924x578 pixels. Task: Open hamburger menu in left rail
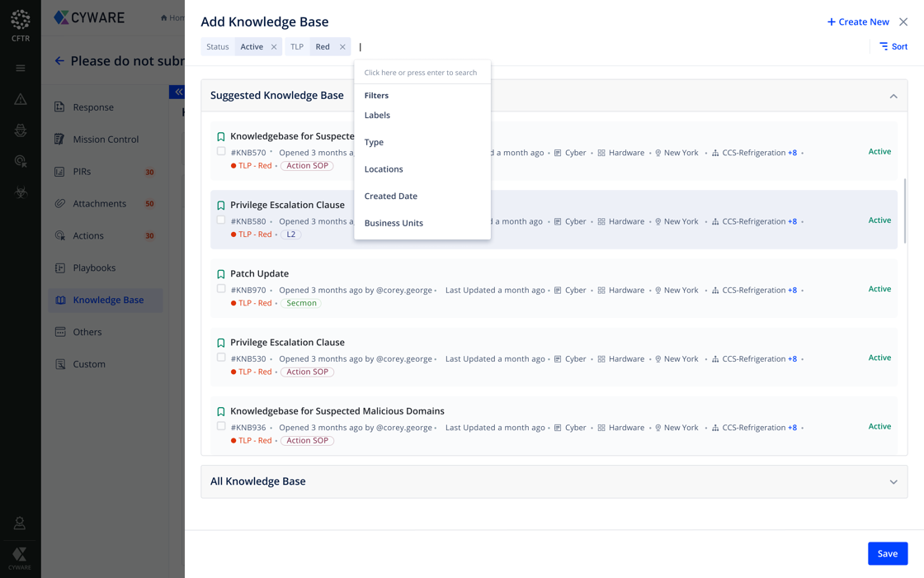(x=21, y=69)
